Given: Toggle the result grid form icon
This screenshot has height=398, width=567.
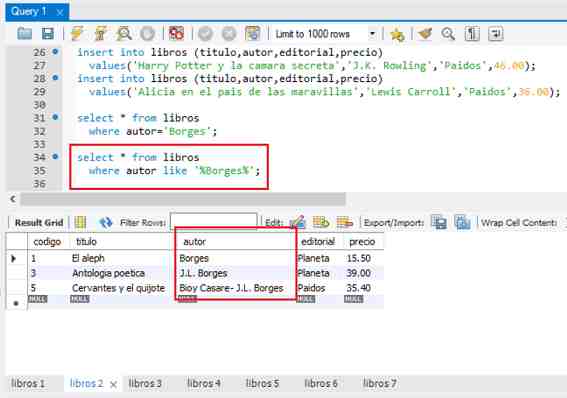Looking at the screenshot, I should tap(80, 222).
